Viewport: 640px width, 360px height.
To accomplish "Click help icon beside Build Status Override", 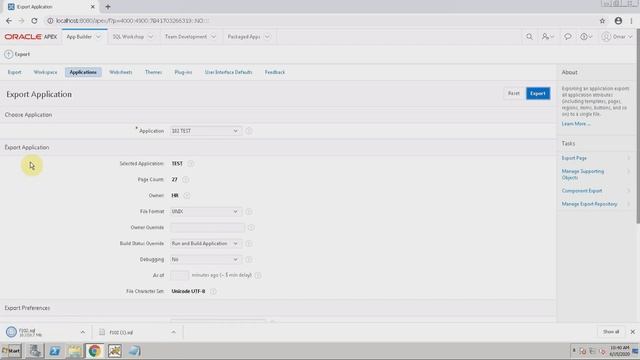I will pos(249,243).
